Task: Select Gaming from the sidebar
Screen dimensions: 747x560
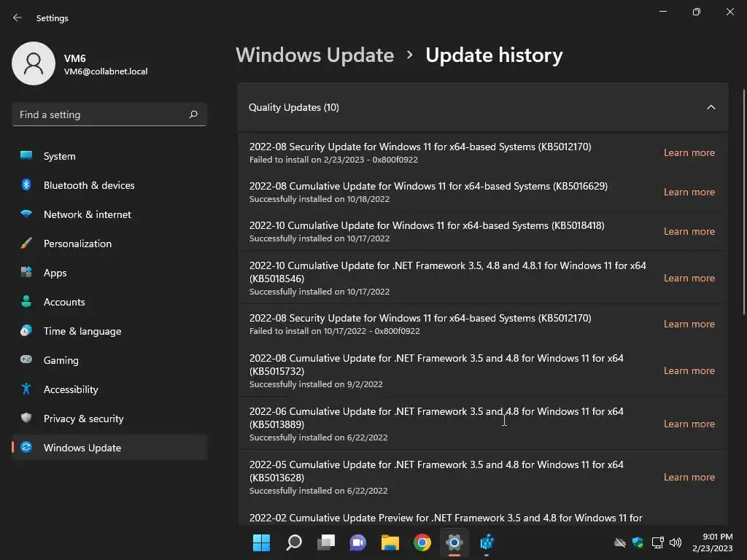Action: (x=109, y=360)
